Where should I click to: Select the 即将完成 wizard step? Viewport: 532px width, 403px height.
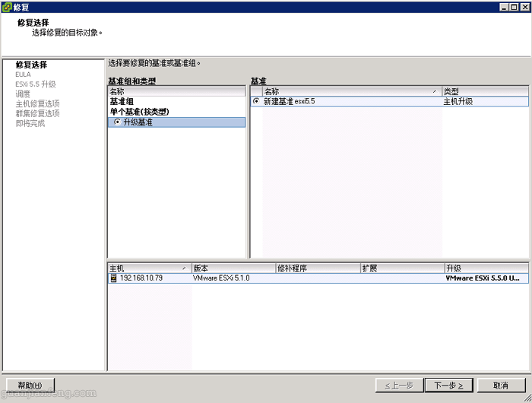(30, 123)
